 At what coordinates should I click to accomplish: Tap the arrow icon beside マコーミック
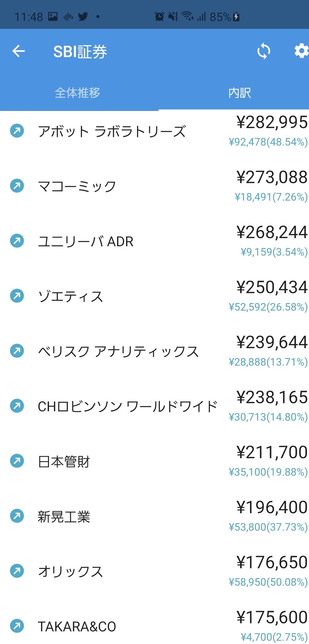tap(17, 186)
